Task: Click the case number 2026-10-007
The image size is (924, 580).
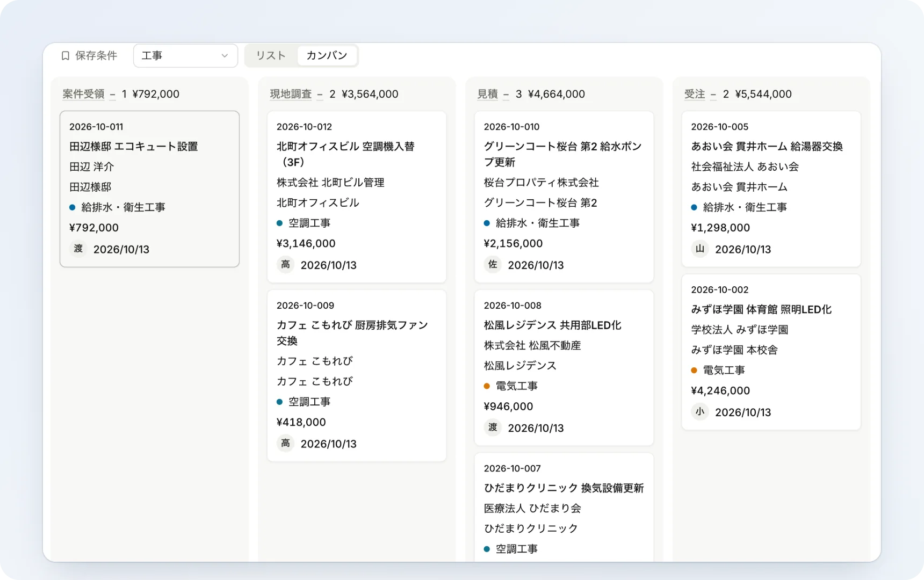Action: coord(512,469)
